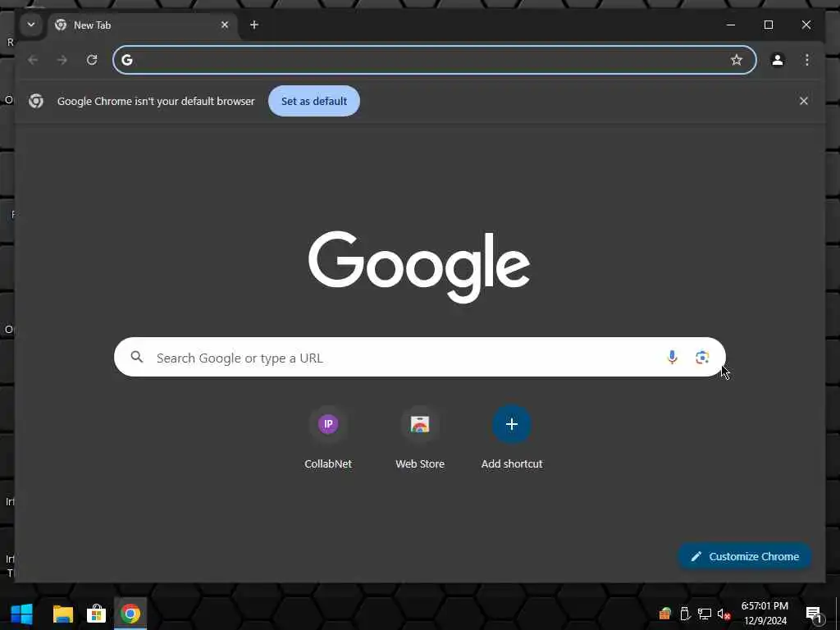Image resolution: width=840 pixels, height=630 pixels.
Task: Open the tab search dropdown arrow
Action: (x=31, y=25)
